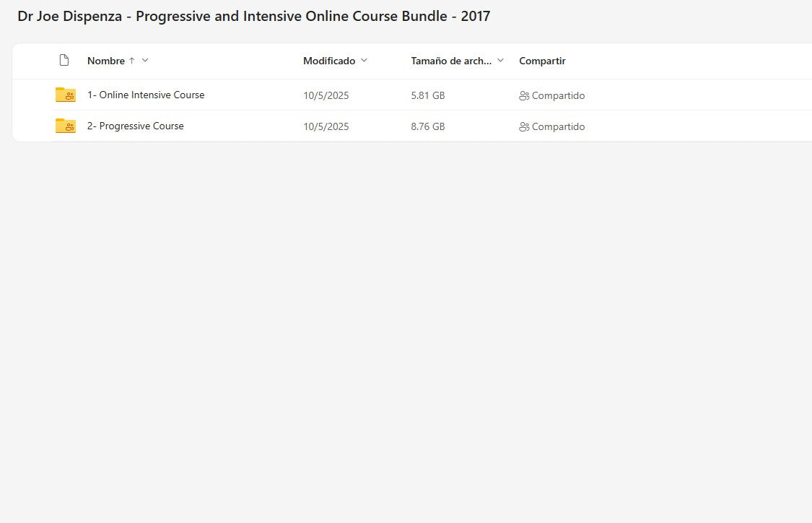Click the 8.76 GB file size cell
Image resolution: width=812 pixels, height=523 pixels.
(427, 126)
